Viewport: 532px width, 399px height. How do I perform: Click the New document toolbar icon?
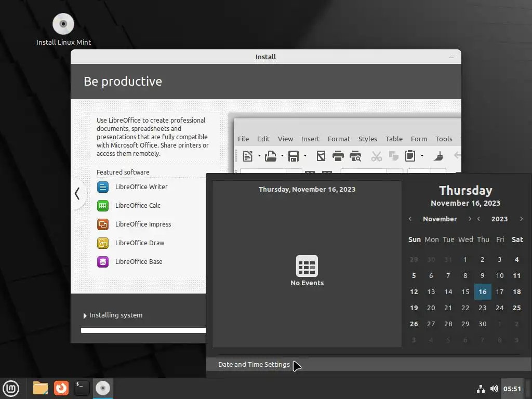click(x=247, y=156)
